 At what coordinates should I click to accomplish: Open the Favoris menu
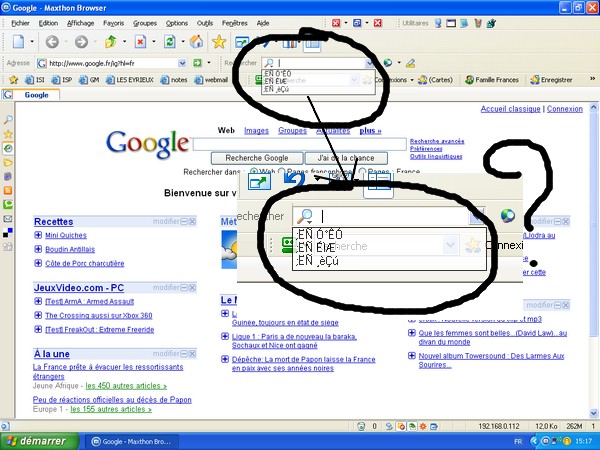(114, 23)
